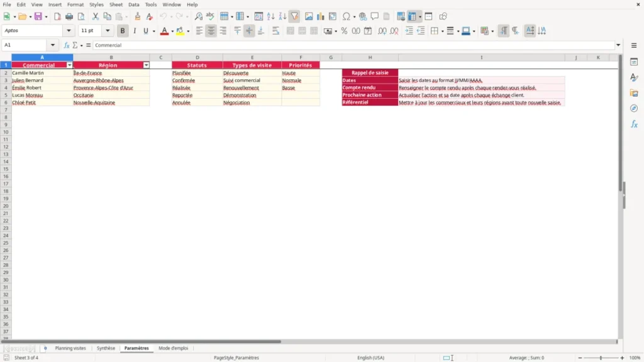Open font color dropdown arrow
644x362 pixels.
(x=172, y=31)
